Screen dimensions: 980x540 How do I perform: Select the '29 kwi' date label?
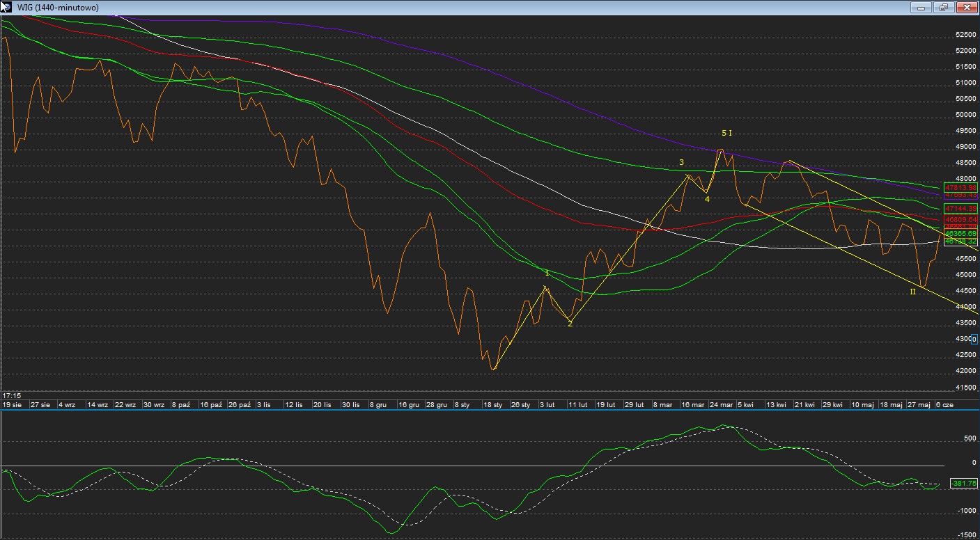coord(832,404)
